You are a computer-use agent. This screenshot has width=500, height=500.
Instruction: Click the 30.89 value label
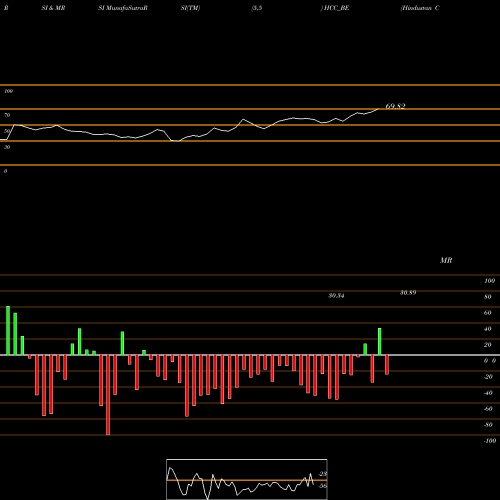(408, 293)
